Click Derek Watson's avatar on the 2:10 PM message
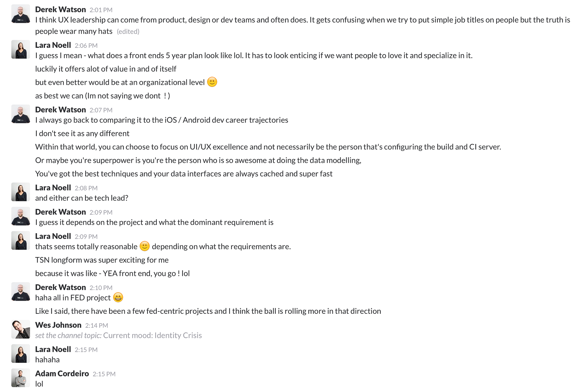Screen dimensions: 580x392 21,291
